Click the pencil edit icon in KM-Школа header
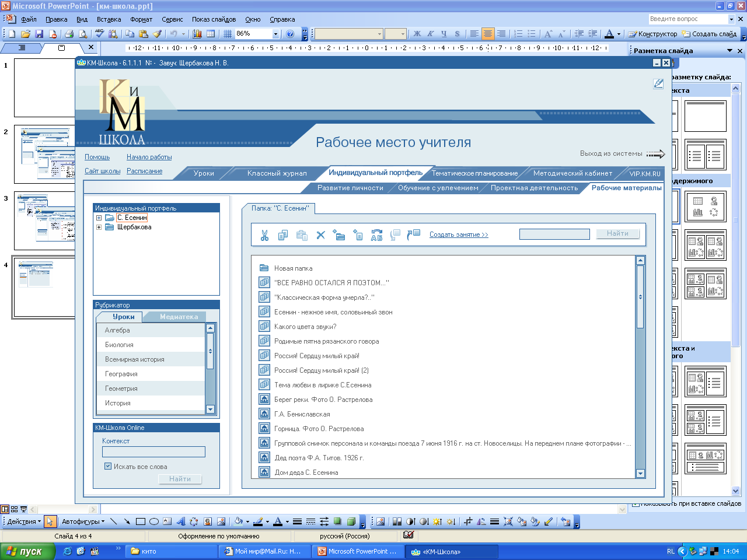 (658, 83)
